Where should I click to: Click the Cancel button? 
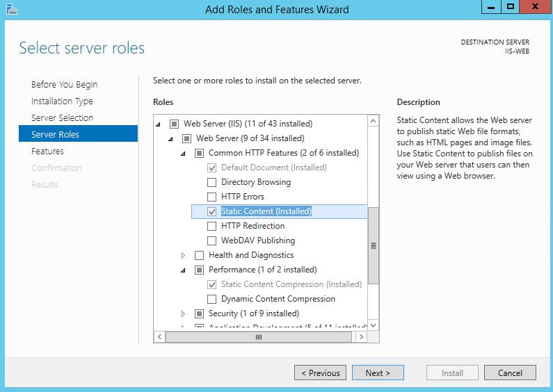coord(510,373)
